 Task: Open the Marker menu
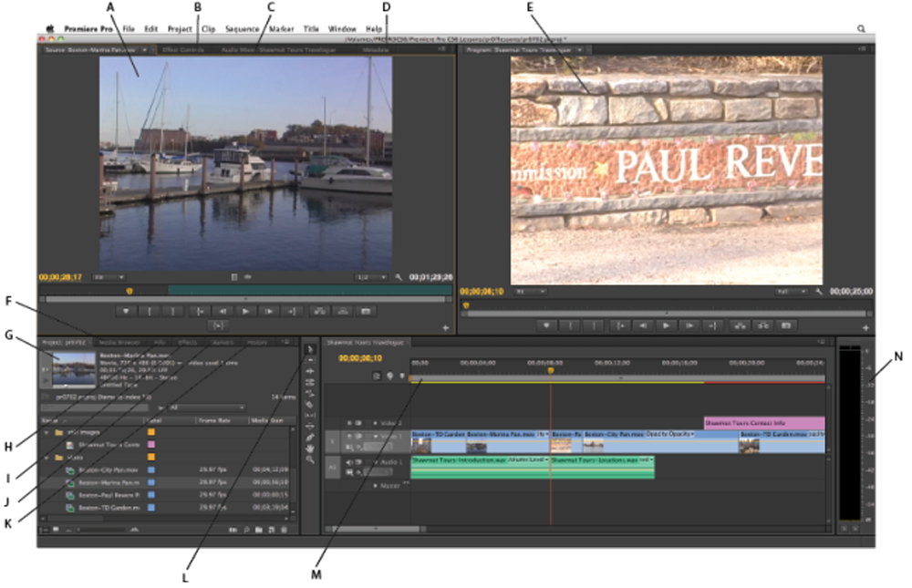tap(281, 28)
